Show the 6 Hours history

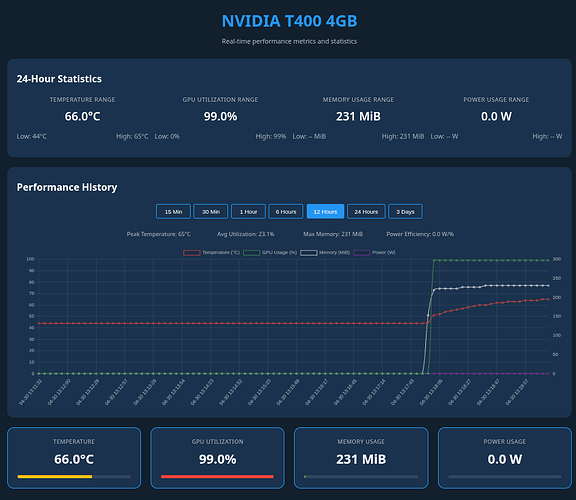(x=286, y=212)
